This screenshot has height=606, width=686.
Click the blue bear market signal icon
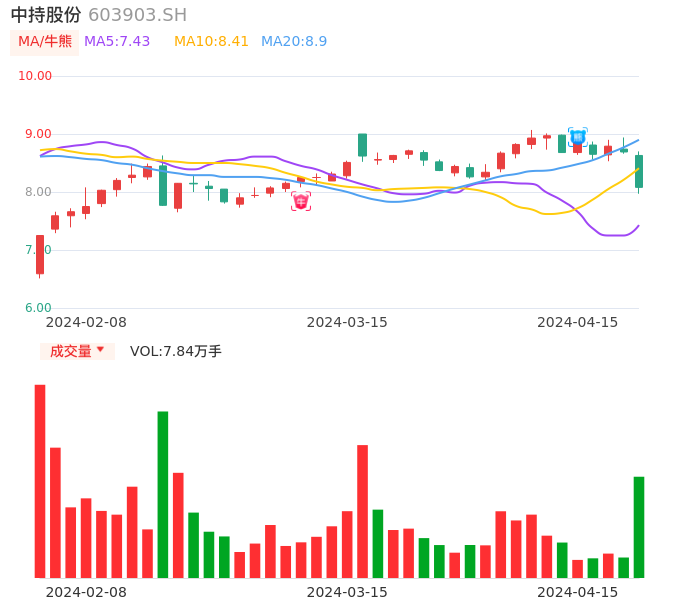coord(577,137)
